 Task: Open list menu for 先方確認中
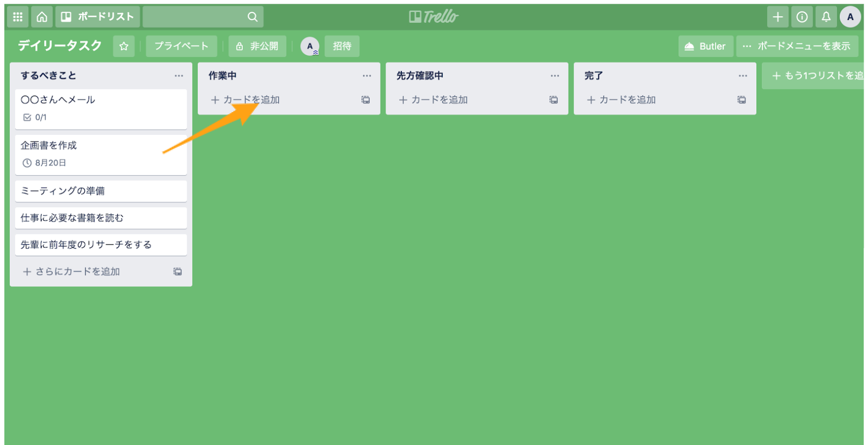point(555,76)
